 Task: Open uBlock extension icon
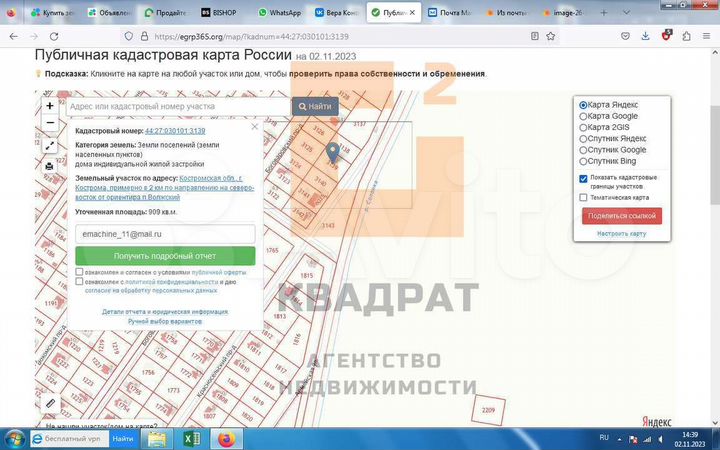pyautogui.click(x=666, y=35)
